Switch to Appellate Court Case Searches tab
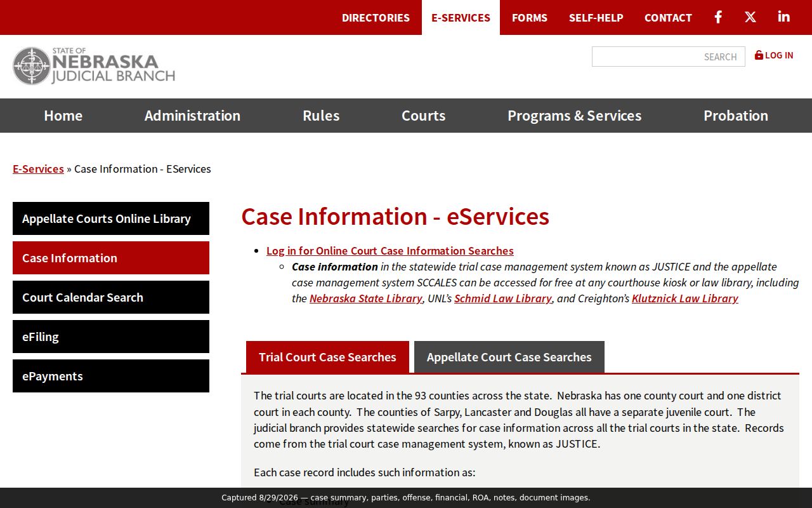This screenshot has height=508, width=812. tap(509, 357)
